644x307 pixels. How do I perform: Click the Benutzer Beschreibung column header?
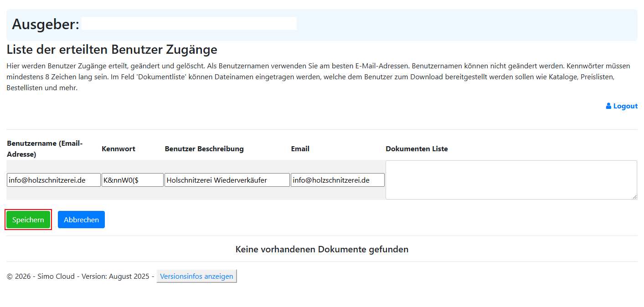pos(204,149)
